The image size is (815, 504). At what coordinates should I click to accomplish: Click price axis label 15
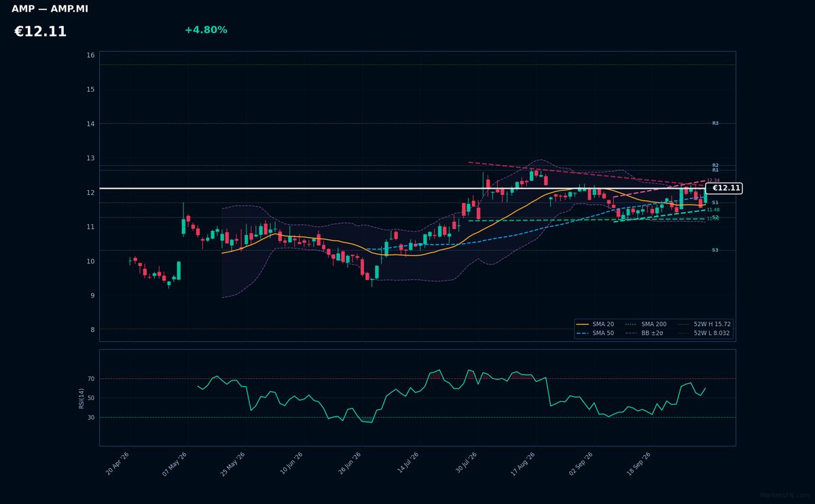pos(90,90)
